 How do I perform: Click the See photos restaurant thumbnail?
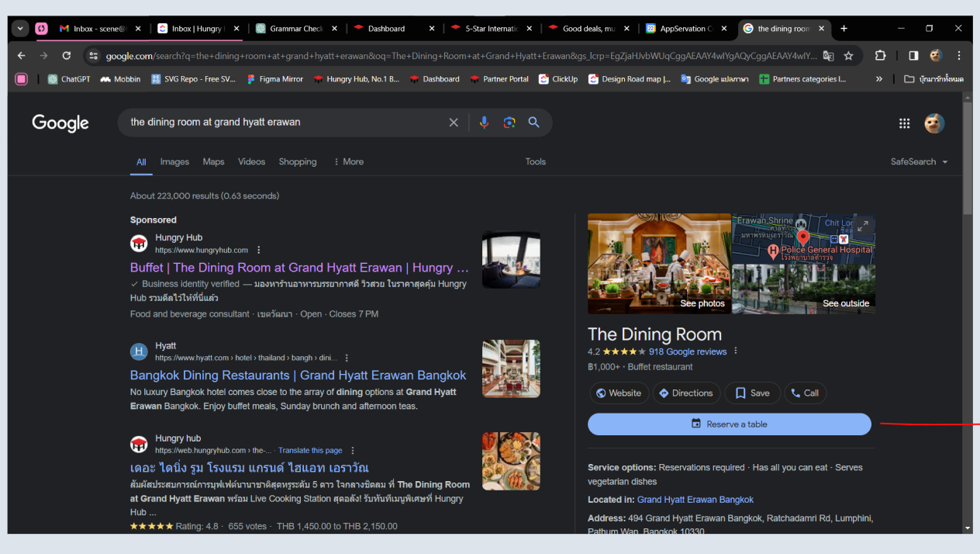click(x=659, y=264)
